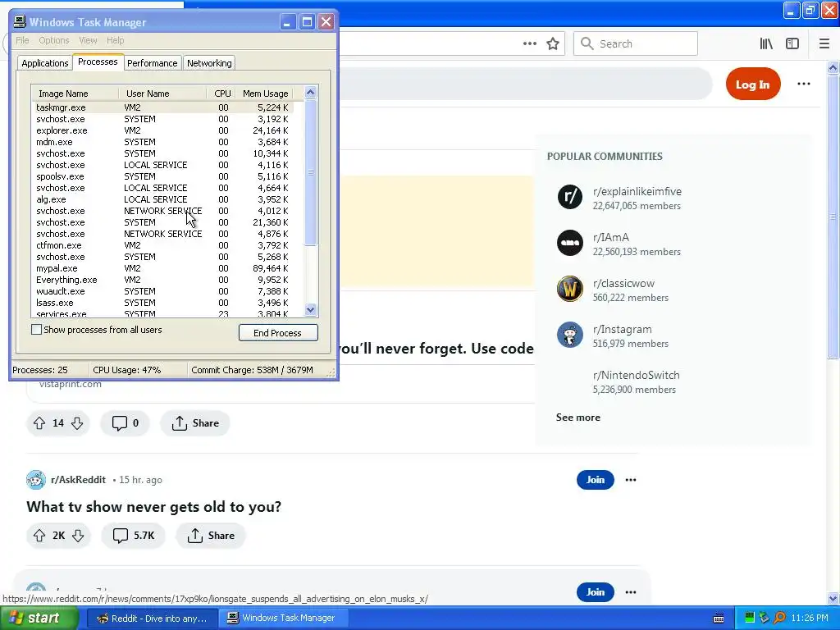Click the Log In button on Reddit
The width and height of the screenshot is (840, 630).
753,84
